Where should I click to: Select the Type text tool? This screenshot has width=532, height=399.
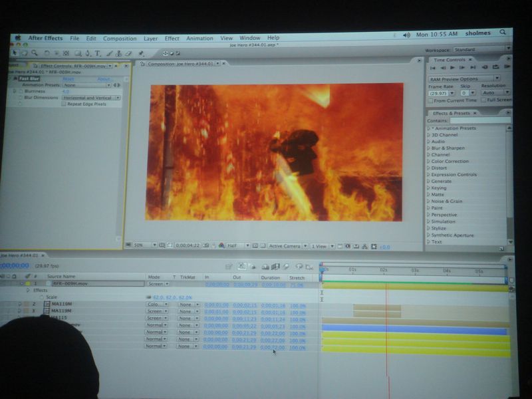(98, 53)
